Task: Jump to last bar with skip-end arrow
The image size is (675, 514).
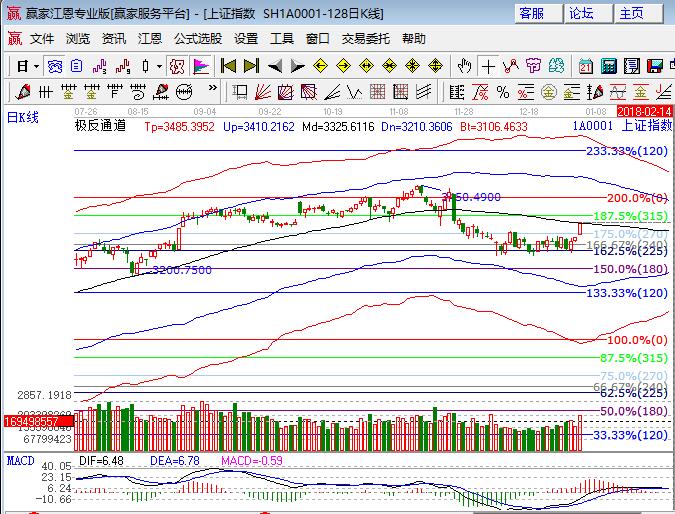Action: (x=251, y=66)
